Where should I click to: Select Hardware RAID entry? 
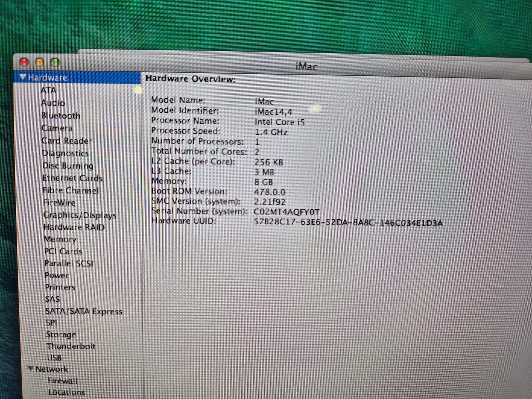coord(74,227)
